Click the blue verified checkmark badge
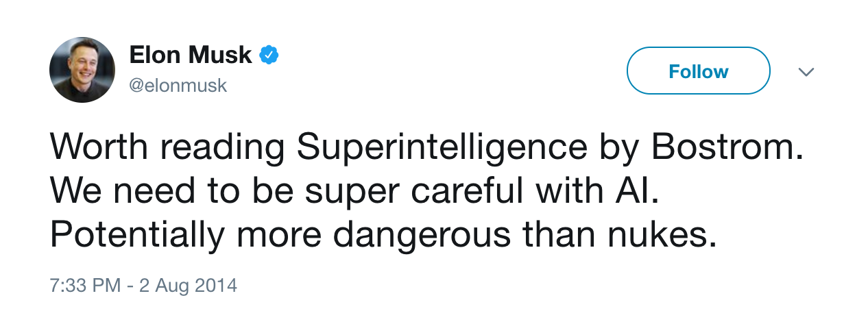 click(268, 55)
